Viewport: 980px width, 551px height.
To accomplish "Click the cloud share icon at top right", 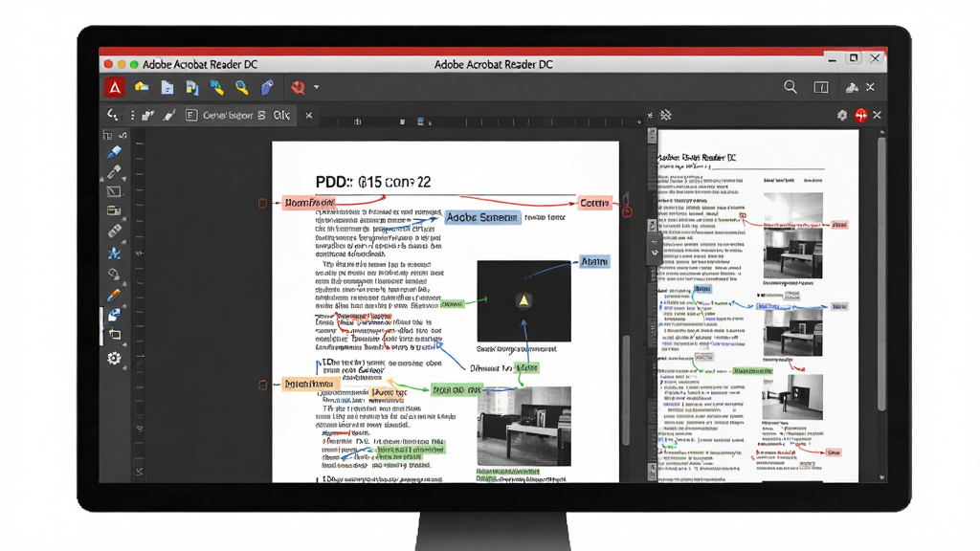I will (851, 88).
